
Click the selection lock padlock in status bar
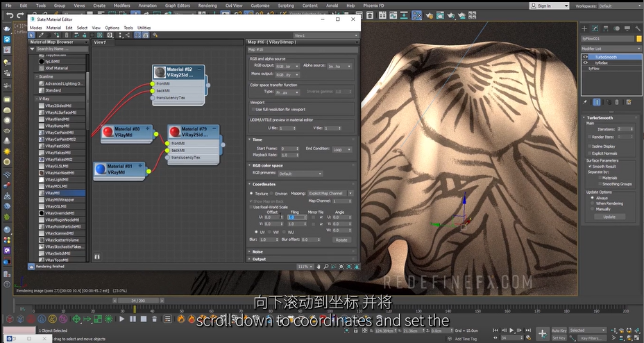click(x=356, y=331)
